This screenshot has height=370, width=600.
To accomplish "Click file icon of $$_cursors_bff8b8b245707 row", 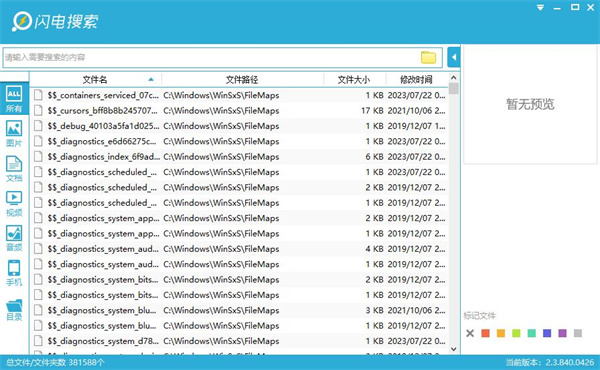I will (38, 111).
